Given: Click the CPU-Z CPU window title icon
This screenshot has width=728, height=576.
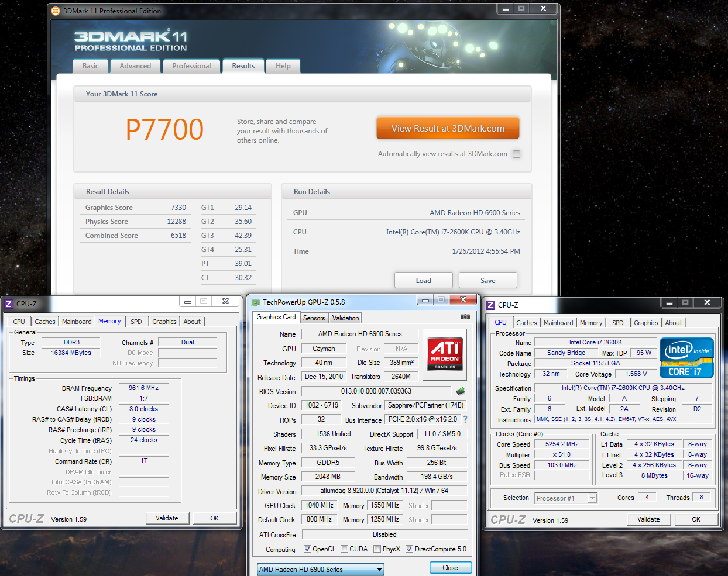Looking at the screenshot, I should pos(490,305).
